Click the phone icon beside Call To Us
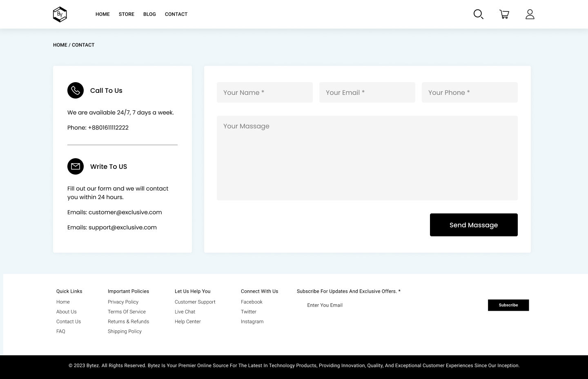The height and width of the screenshot is (379, 588). (76, 90)
